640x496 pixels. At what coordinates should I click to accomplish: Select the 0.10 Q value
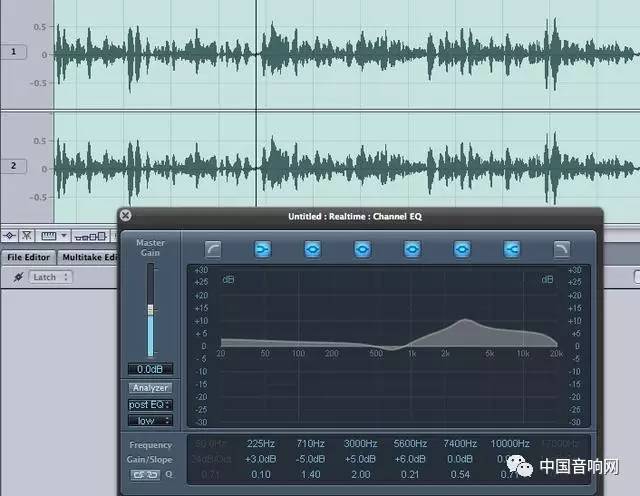click(260, 474)
